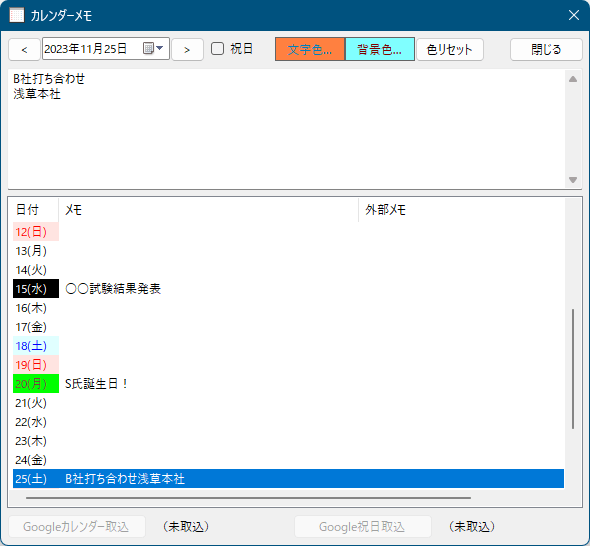This screenshot has height=546, width=590.
Task: Select the 12(日) date row
Action: pyautogui.click(x=288, y=231)
